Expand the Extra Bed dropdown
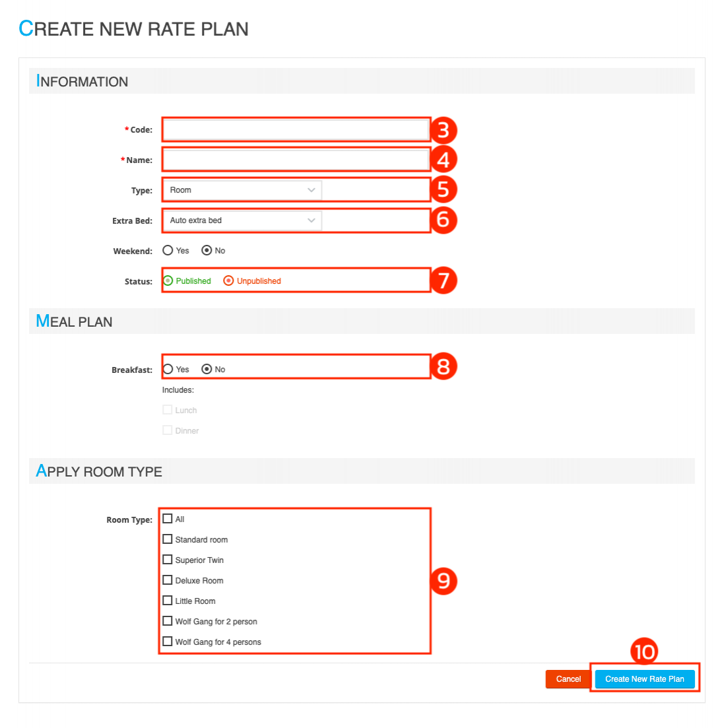Viewport: 724px width, 728px height. 242,220
